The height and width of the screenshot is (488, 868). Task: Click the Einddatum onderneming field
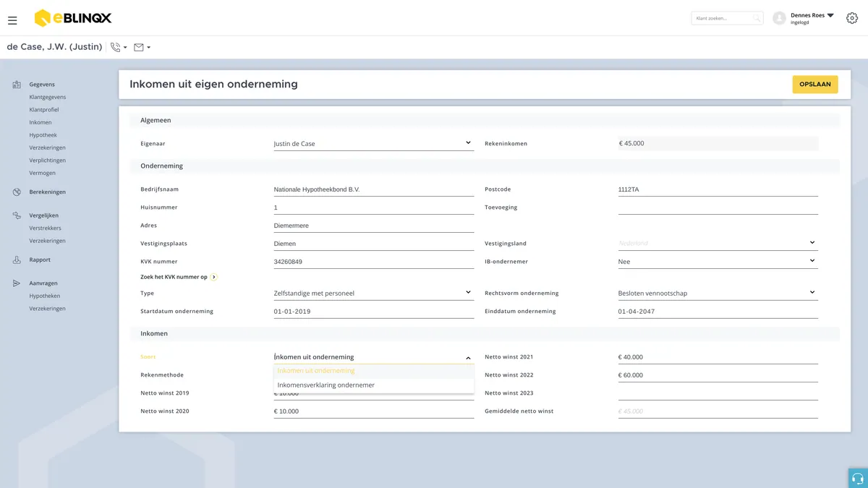click(x=718, y=311)
